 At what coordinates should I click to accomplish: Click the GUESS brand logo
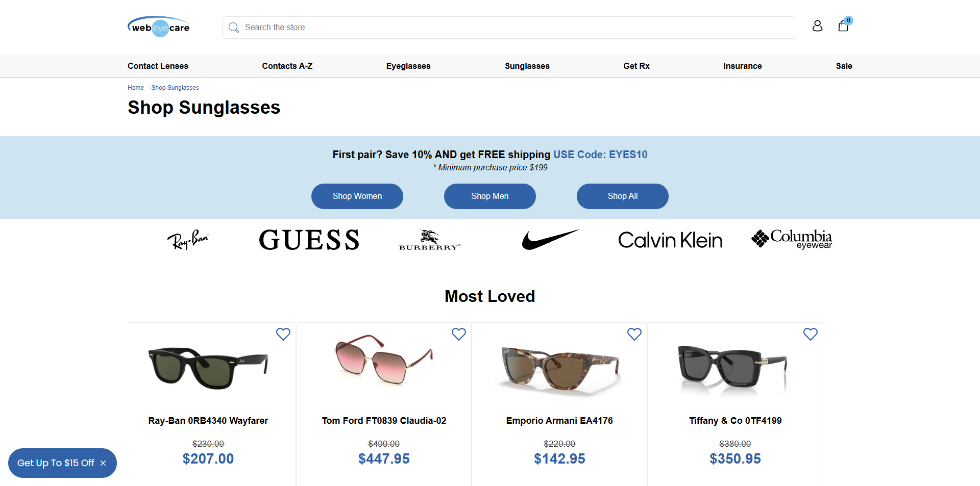point(309,240)
